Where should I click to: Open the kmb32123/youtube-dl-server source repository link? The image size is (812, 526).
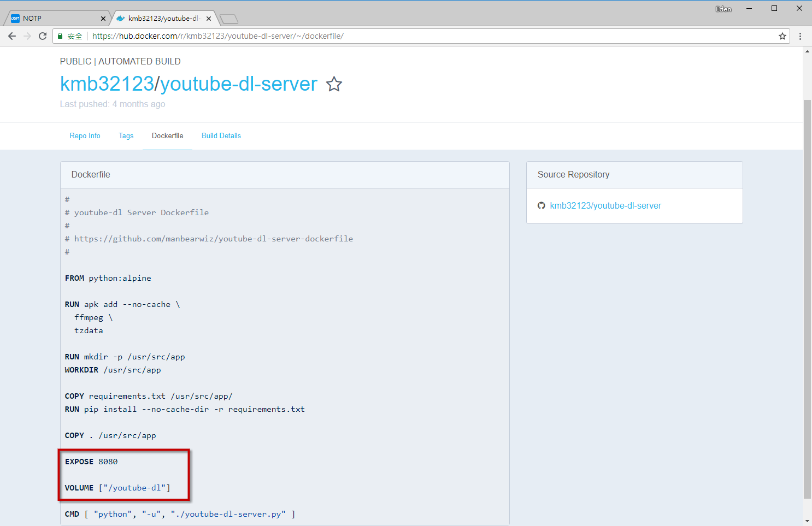605,206
